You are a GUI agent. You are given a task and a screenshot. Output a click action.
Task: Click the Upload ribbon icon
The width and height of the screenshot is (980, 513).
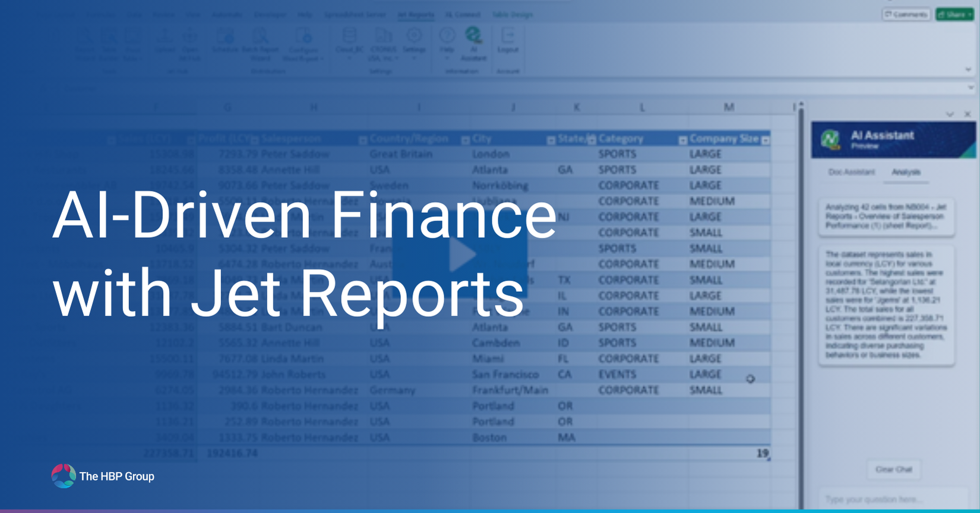click(165, 40)
